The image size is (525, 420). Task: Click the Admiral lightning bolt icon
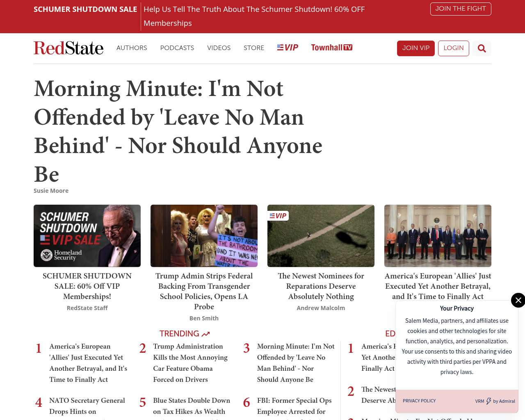pos(488,401)
